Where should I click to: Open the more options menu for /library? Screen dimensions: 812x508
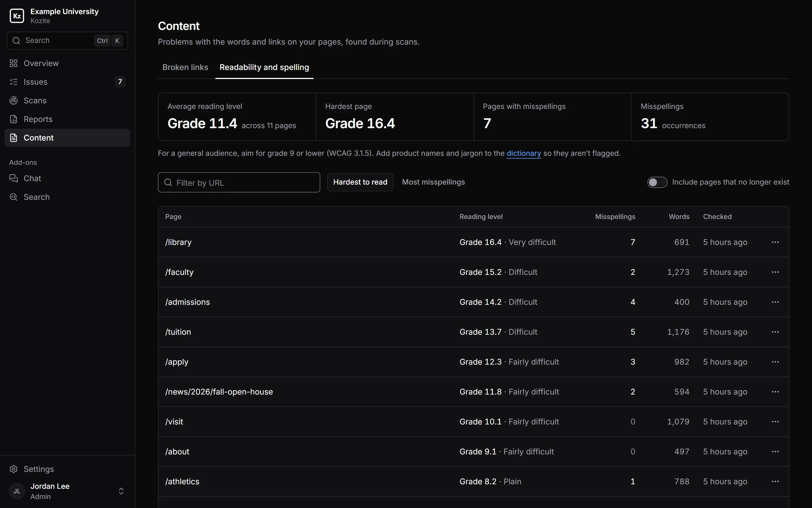[x=775, y=242]
